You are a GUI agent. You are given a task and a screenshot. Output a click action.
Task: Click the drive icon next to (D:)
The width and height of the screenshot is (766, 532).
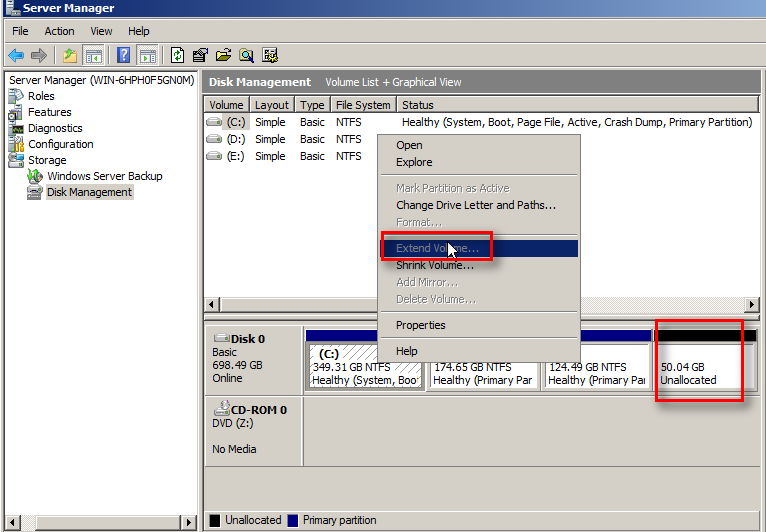pos(214,139)
